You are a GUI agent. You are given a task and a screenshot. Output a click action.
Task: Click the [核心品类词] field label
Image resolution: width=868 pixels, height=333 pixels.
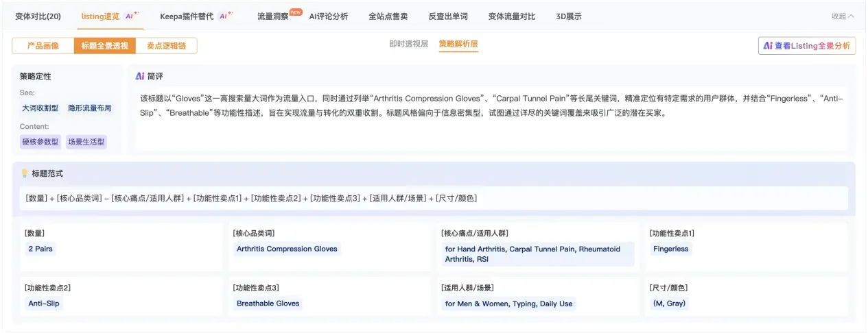(254, 234)
